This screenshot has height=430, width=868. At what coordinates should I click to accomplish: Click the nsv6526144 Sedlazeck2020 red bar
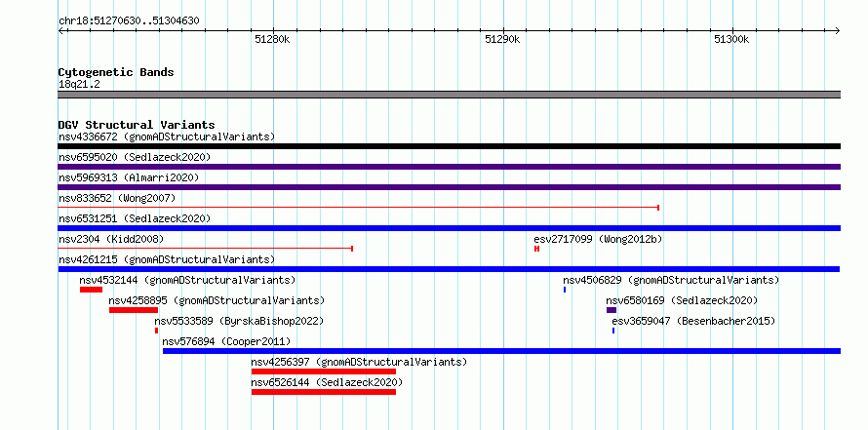click(324, 392)
